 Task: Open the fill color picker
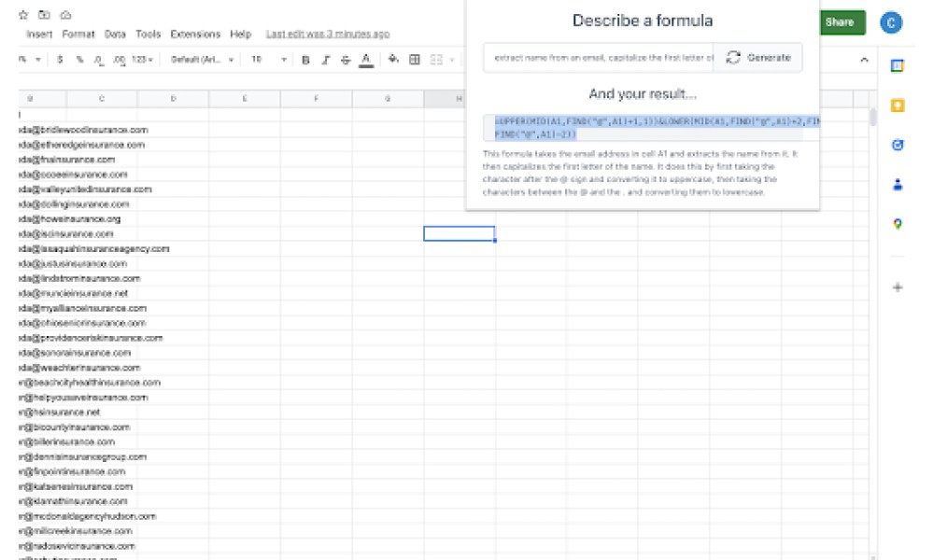click(394, 60)
